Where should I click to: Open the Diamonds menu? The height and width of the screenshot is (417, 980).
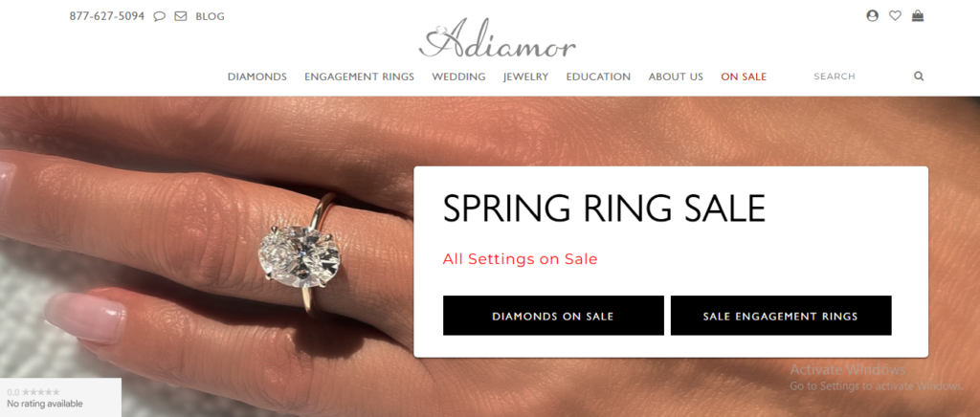click(x=256, y=77)
